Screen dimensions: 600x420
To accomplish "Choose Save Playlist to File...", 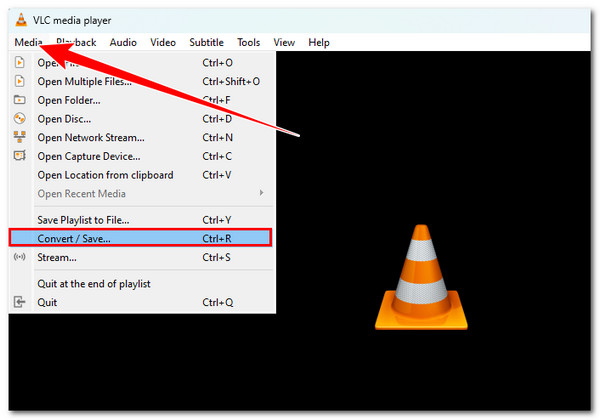I will (142, 220).
